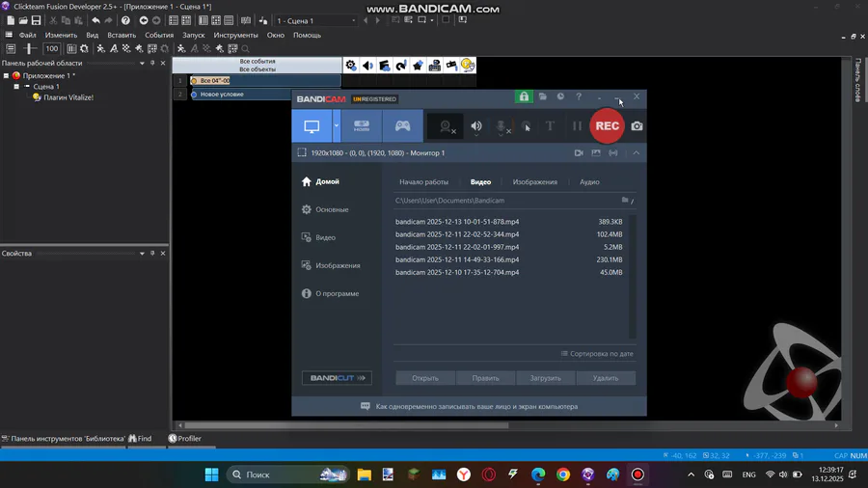Open the Инструменты menu in Fusion
This screenshot has width=868, height=488.
click(x=236, y=35)
